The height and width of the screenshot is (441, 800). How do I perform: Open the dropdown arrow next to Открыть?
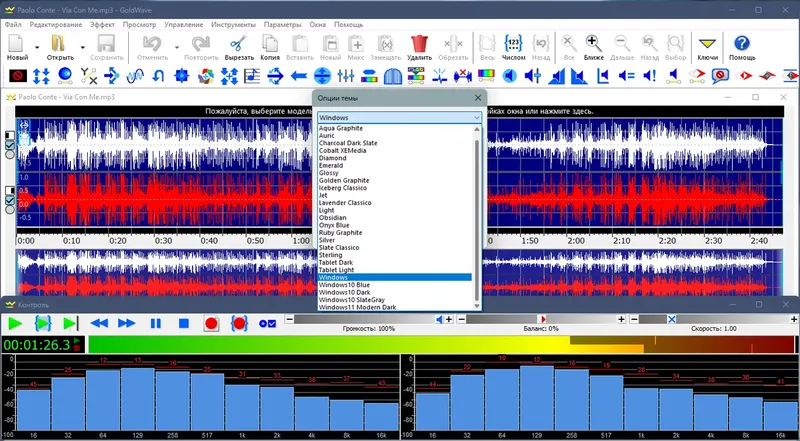click(83, 46)
